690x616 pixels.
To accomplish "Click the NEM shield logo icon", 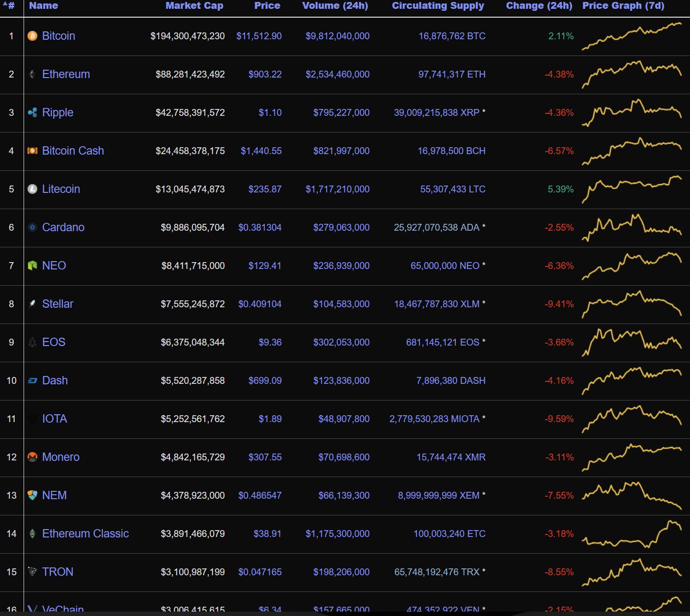I will [32, 495].
